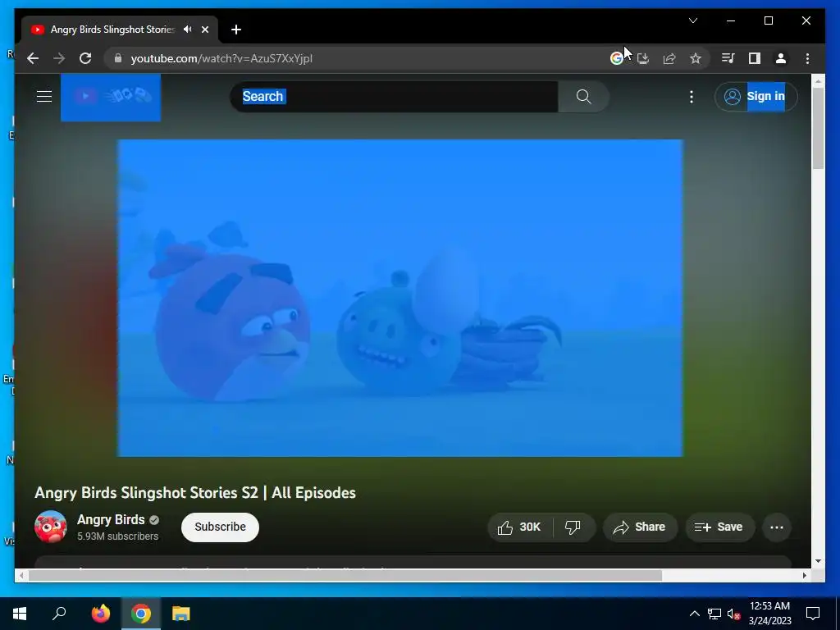The width and height of the screenshot is (840, 630).
Task: Show hidden system tray icons
Action: [694, 614]
